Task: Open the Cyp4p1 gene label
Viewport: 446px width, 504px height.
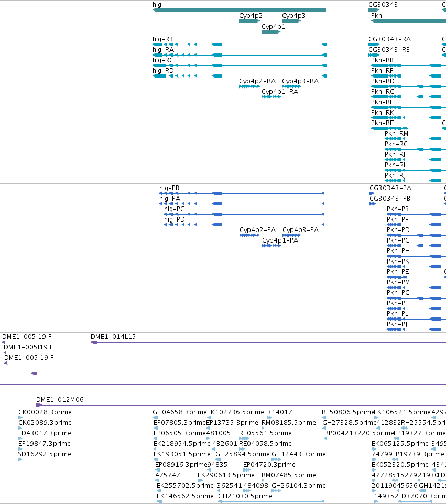Action: click(x=274, y=26)
